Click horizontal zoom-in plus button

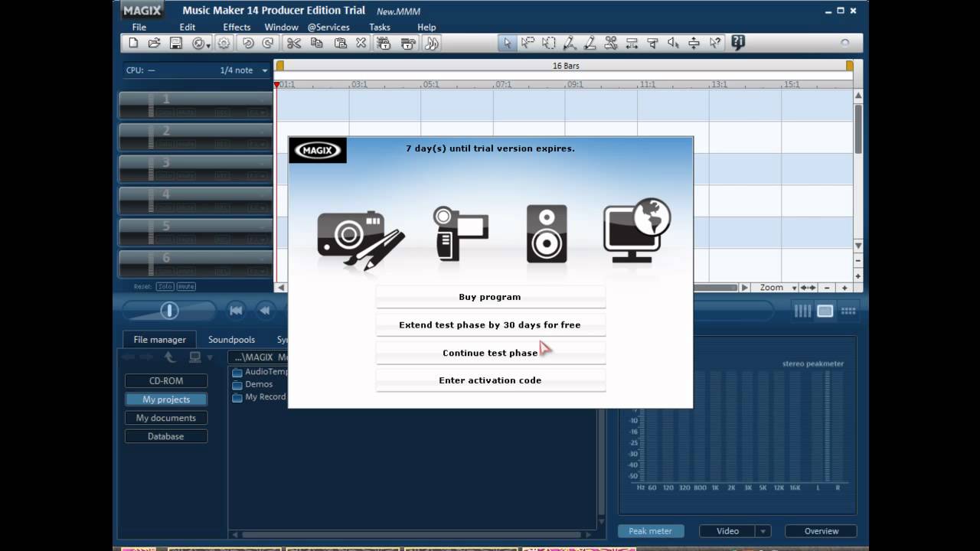coord(844,288)
